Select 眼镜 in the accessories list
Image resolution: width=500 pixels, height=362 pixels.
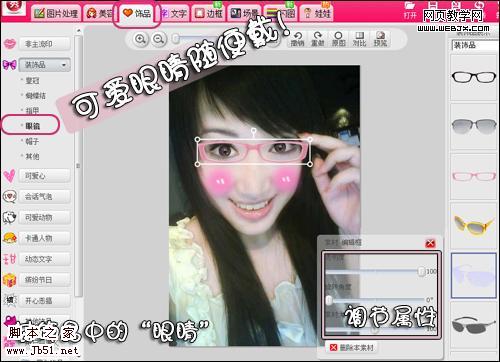[32, 126]
